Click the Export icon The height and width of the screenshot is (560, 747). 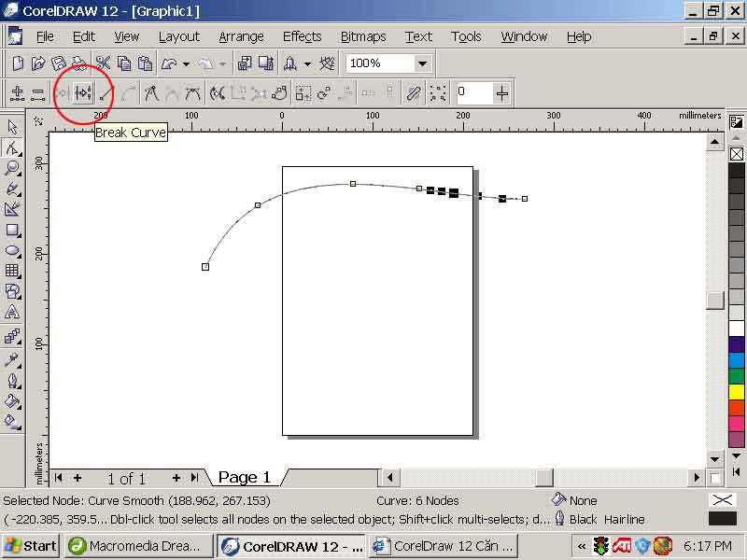click(x=266, y=63)
